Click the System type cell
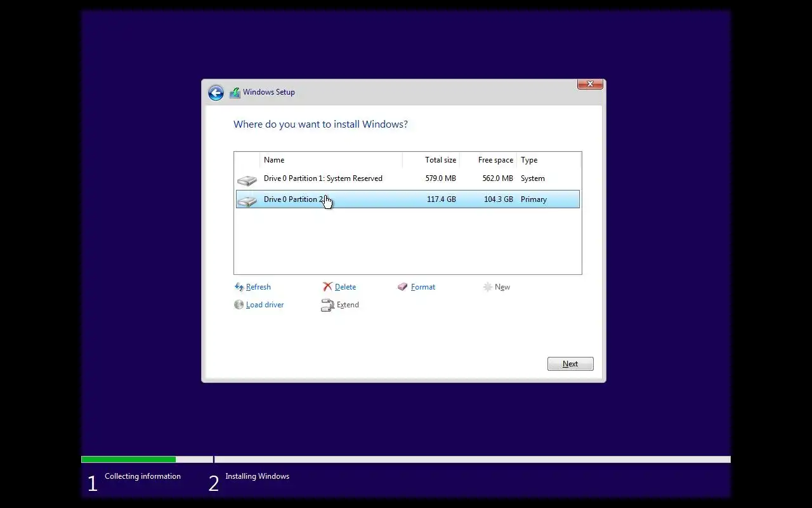 point(533,178)
